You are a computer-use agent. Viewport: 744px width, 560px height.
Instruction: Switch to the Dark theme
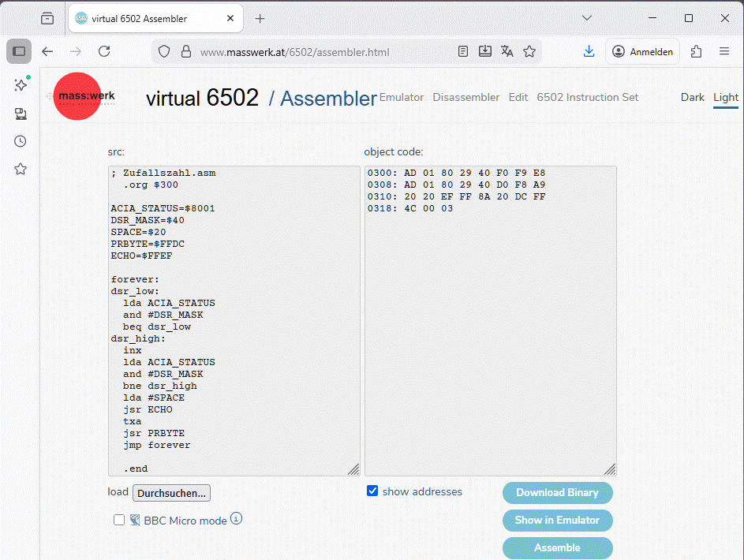(692, 97)
